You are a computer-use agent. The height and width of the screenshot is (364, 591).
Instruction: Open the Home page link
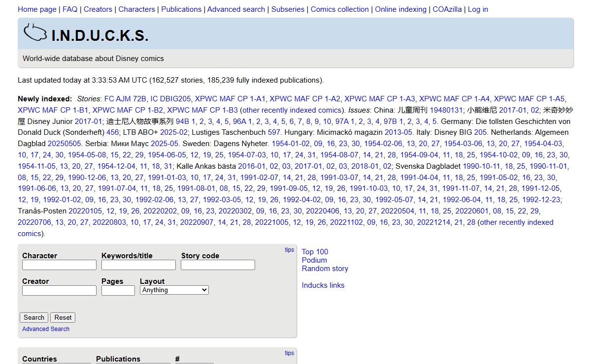click(37, 9)
